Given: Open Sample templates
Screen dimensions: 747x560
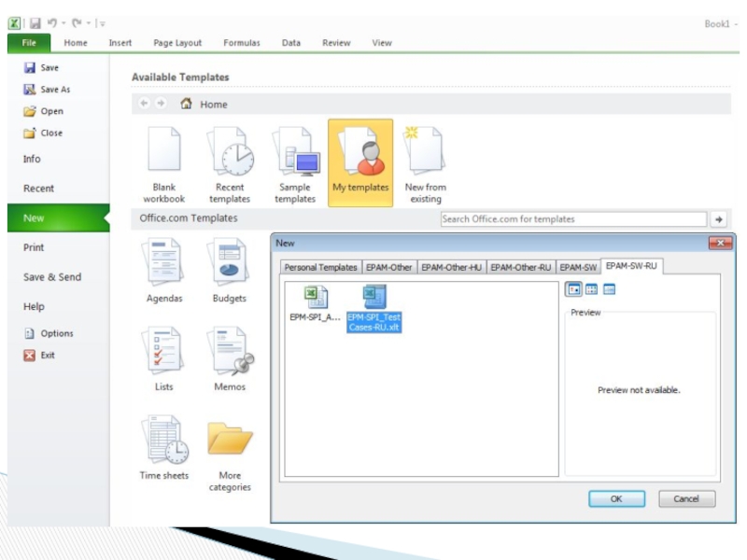Looking at the screenshot, I should (x=295, y=163).
